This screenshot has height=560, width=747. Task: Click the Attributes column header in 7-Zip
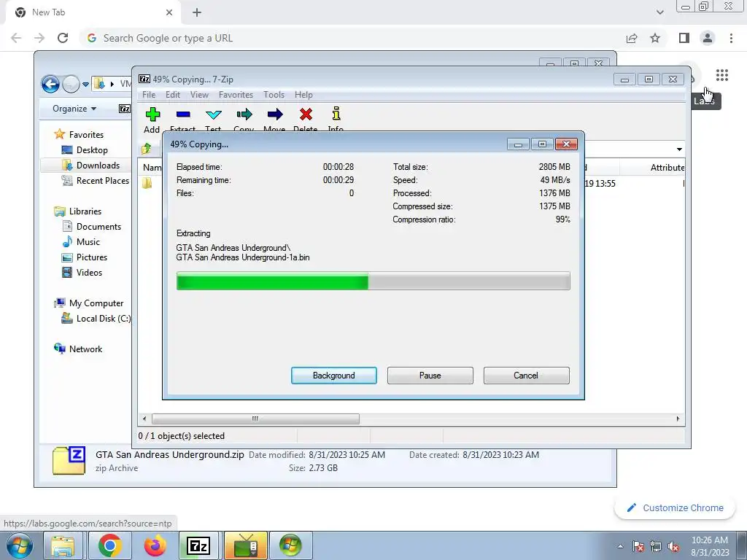point(667,167)
